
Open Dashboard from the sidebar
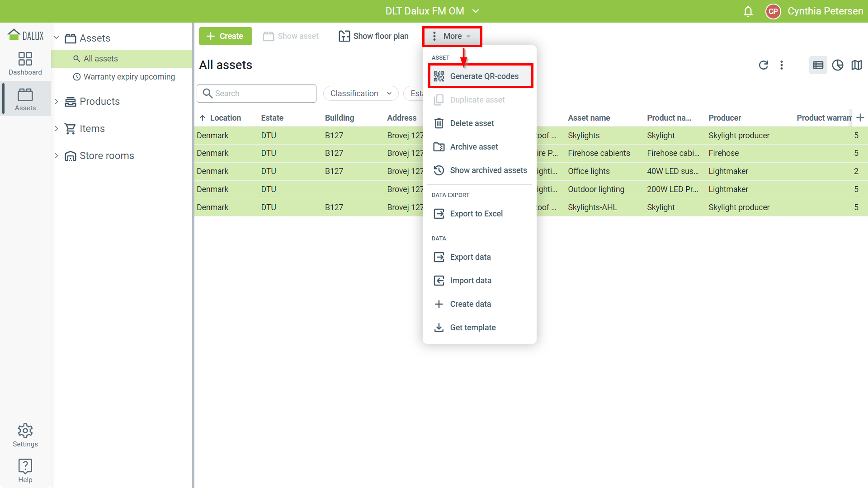[x=25, y=63]
